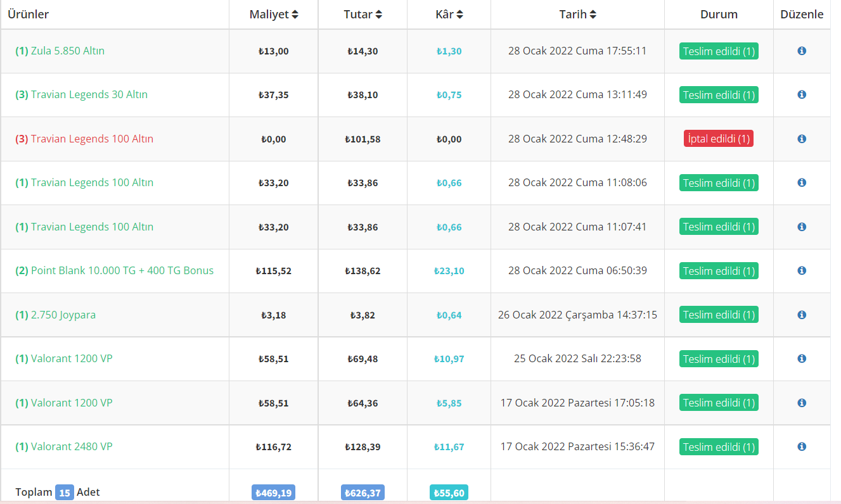
Task: Sort table using Tutar sort arrows
Action: (x=379, y=15)
